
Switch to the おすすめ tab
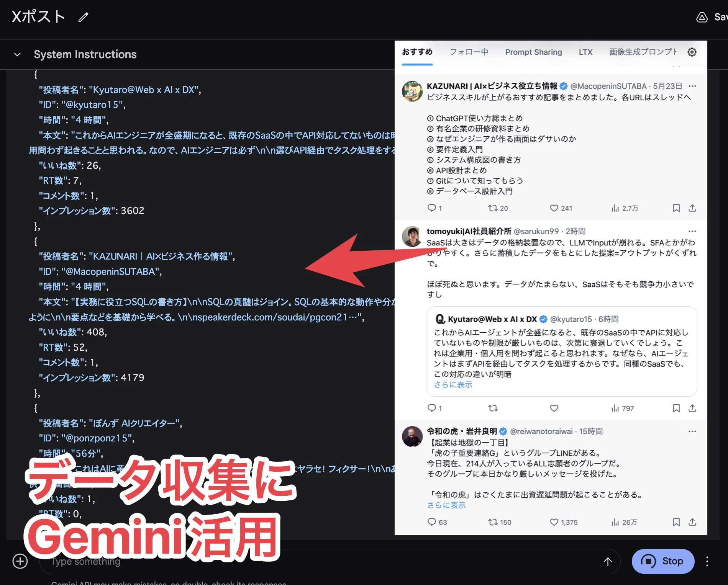pos(417,52)
